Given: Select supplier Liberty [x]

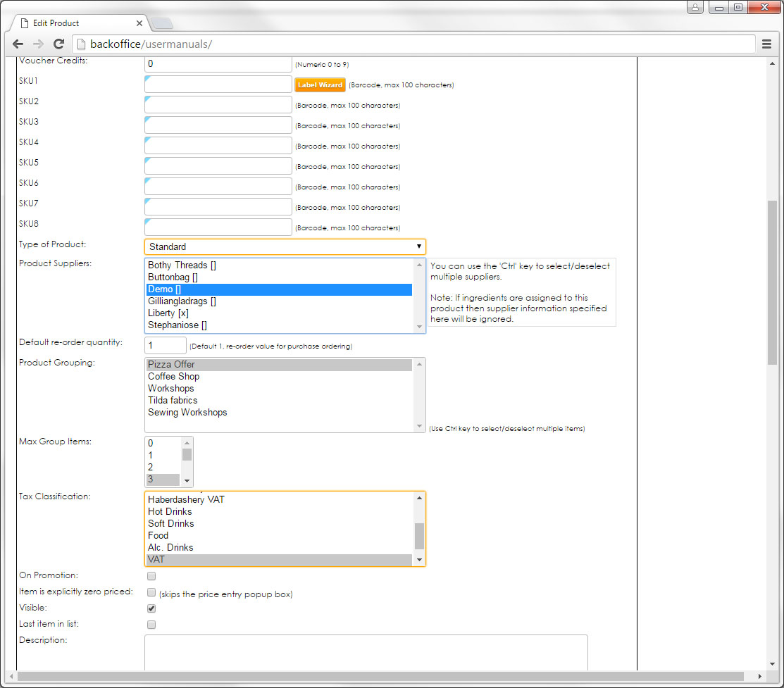Looking at the screenshot, I should click(x=279, y=313).
